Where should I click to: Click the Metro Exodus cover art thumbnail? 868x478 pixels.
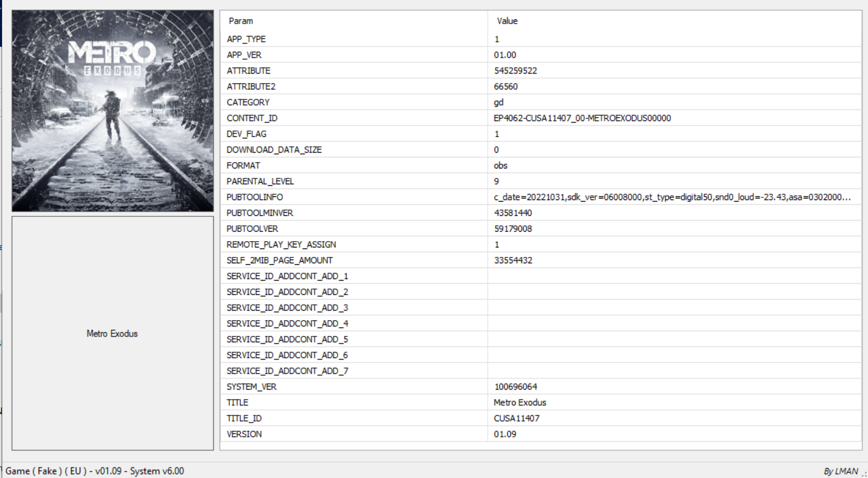point(113,111)
